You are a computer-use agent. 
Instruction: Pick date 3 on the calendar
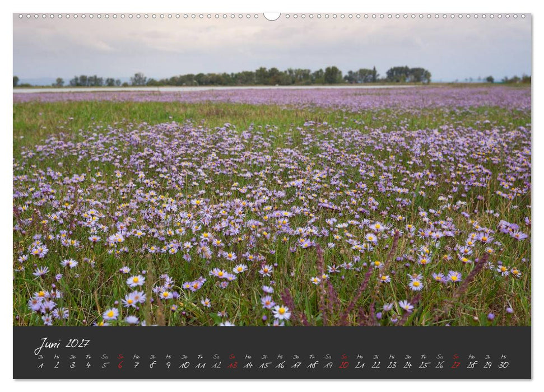(x=72, y=365)
